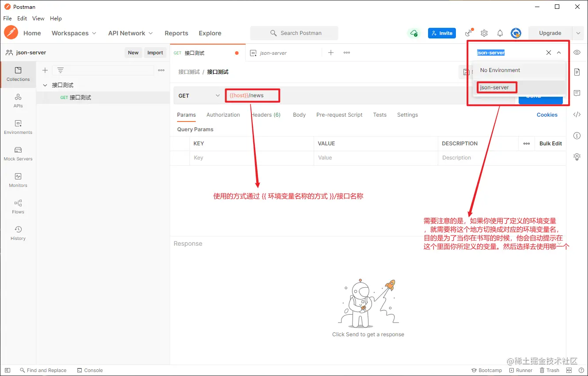Image resolution: width=588 pixels, height=376 pixels.
Task: Open the request Settings tab
Action: pyautogui.click(x=407, y=115)
